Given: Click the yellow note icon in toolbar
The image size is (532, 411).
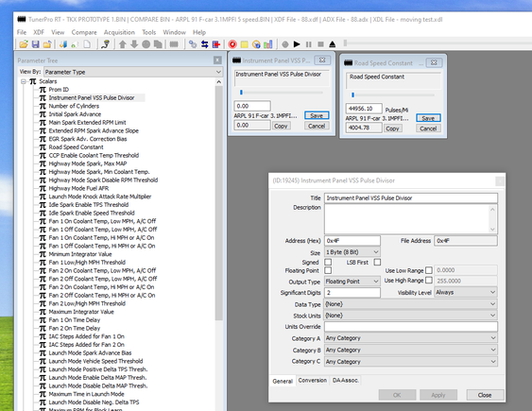Looking at the screenshot, I should point(245,44).
